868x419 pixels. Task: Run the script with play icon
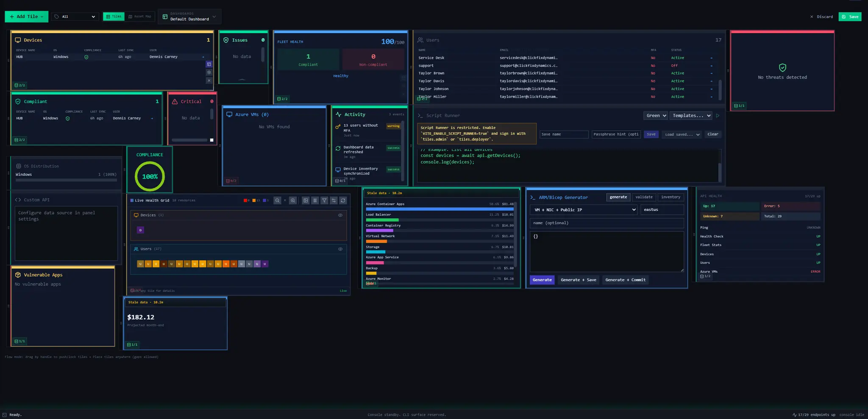(718, 115)
